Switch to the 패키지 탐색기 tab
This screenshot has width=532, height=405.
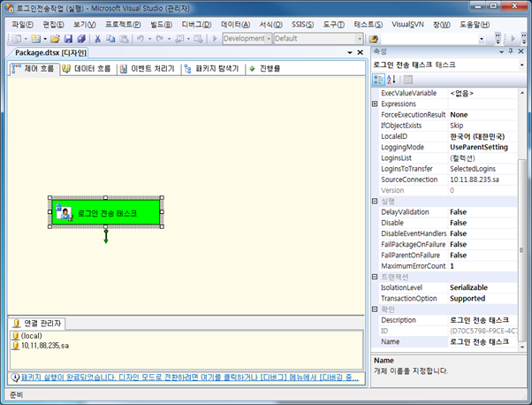pos(212,69)
